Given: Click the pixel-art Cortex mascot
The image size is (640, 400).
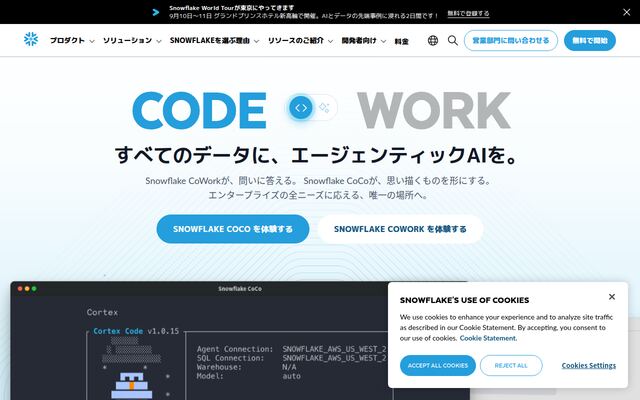Looking at the screenshot, I should 131,385.
